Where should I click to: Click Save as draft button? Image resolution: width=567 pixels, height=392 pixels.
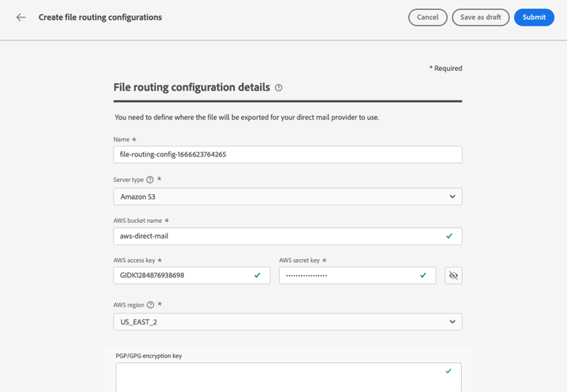coord(480,17)
